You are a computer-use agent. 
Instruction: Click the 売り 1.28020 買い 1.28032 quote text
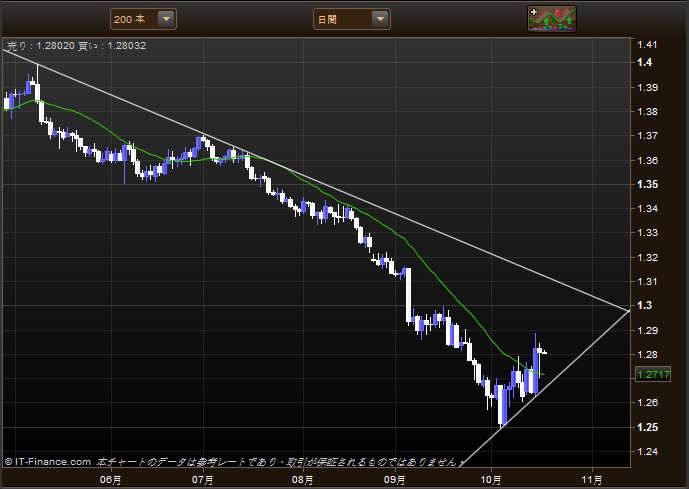click(x=76, y=46)
